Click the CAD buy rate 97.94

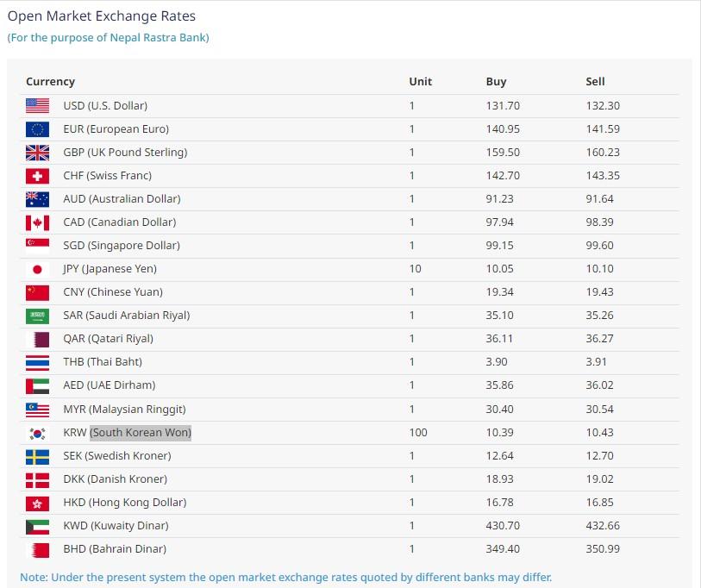[499, 222]
